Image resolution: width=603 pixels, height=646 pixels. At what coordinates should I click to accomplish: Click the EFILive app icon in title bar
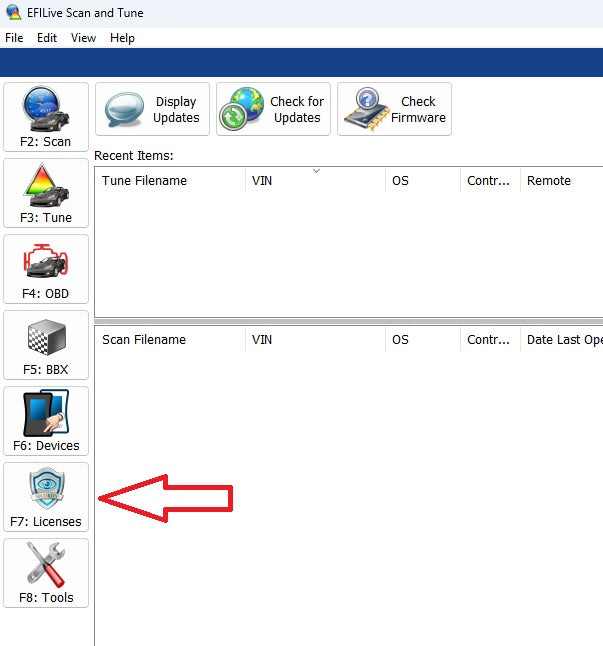(14, 12)
